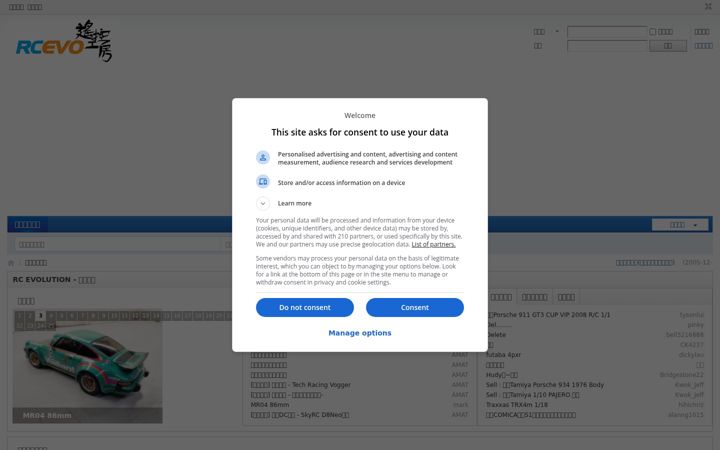Open the login type dropdown arrow
The height and width of the screenshot is (450, 720).
click(557, 32)
